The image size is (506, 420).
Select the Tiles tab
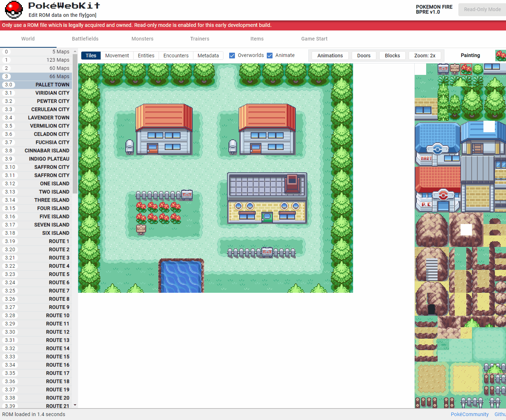click(x=91, y=56)
